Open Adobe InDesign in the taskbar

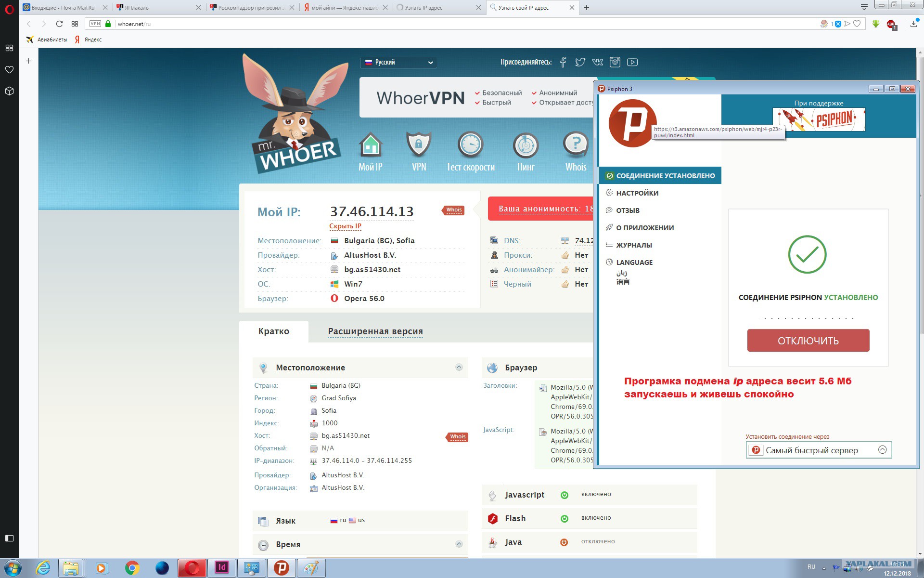click(221, 568)
